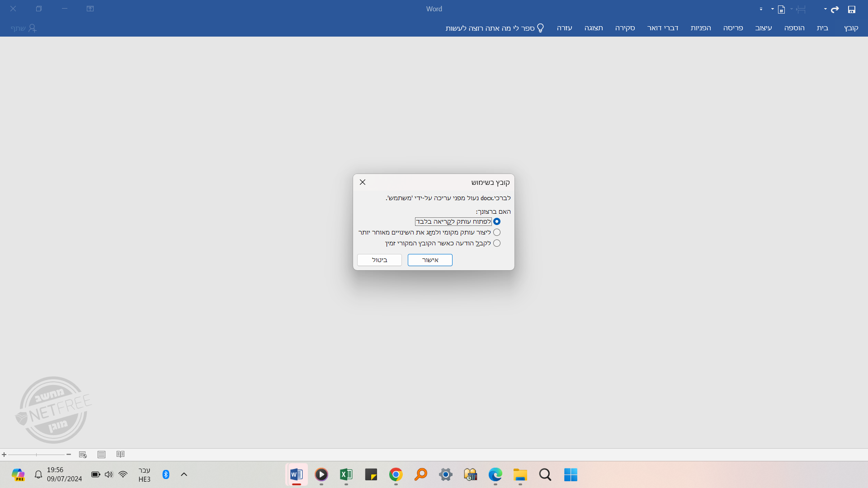This screenshot has width=868, height=488.
Task: Click the אישור (OK) button
Action: [430, 260]
